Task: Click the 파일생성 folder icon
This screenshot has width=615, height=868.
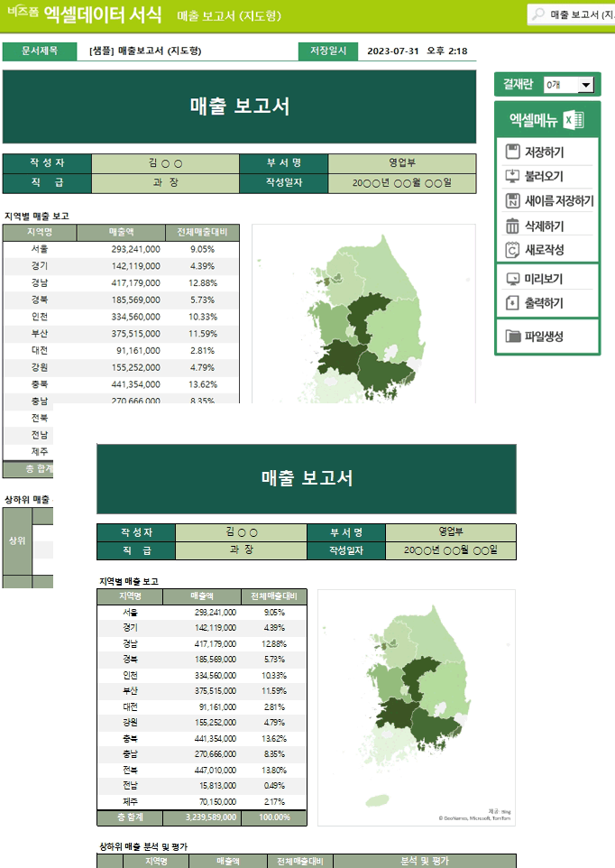Action: pyautogui.click(x=513, y=336)
